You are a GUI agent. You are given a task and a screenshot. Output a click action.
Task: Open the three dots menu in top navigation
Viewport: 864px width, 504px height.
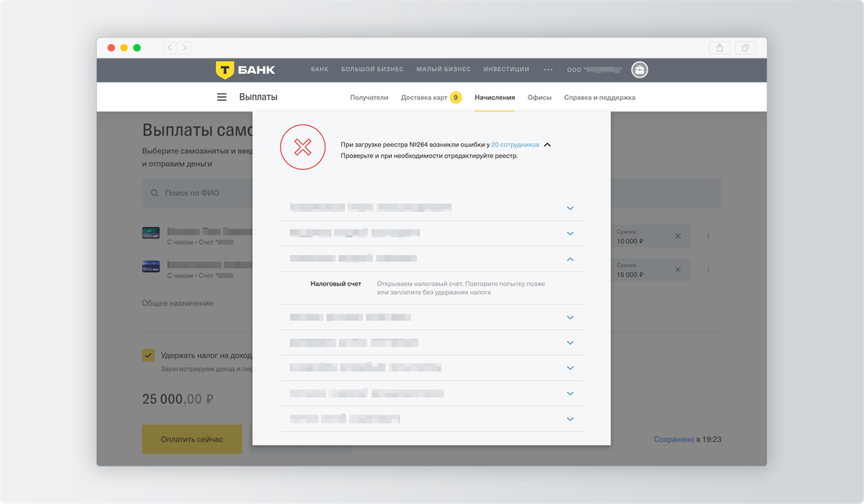pos(548,70)
